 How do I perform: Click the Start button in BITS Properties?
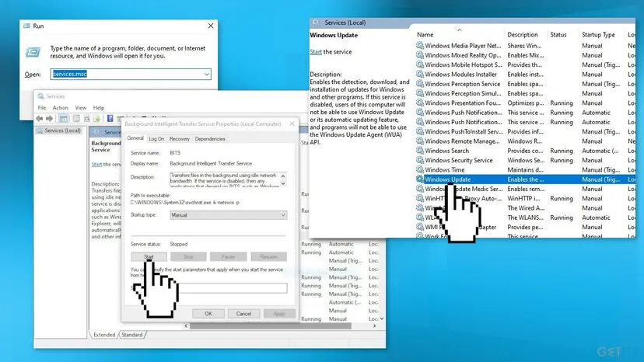149,256
